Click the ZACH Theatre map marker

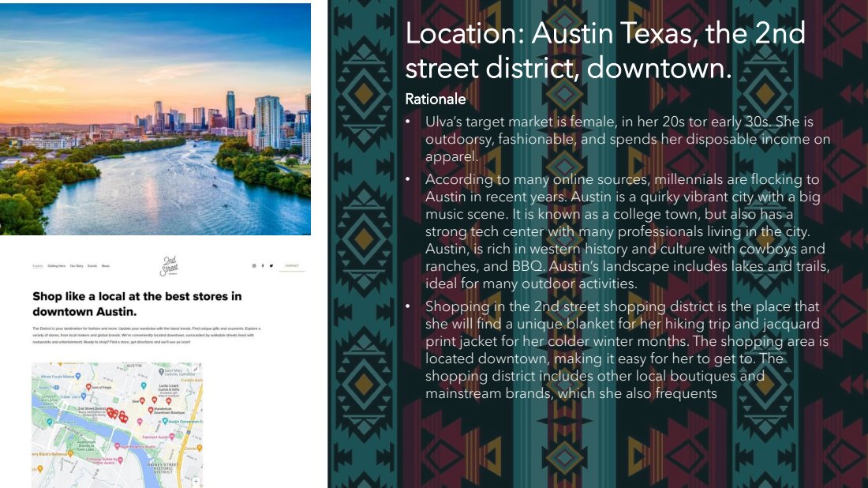(49, 422)
